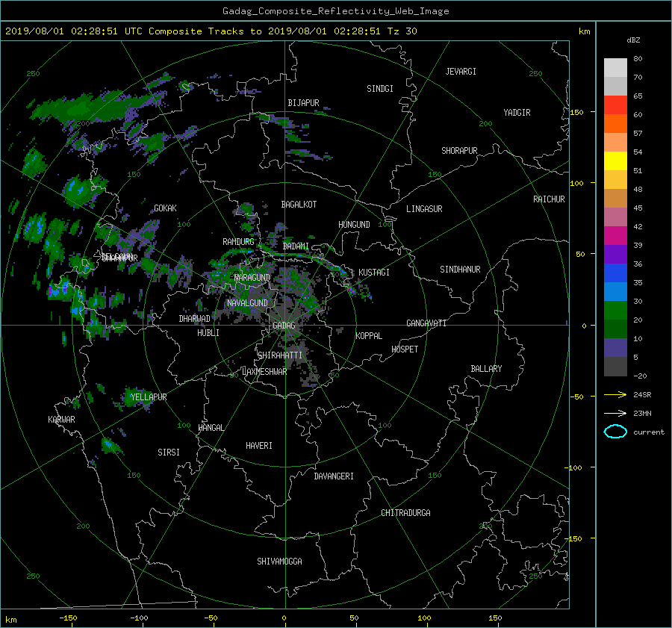Click the YELLAPUR town label

(x=149, y=397)
